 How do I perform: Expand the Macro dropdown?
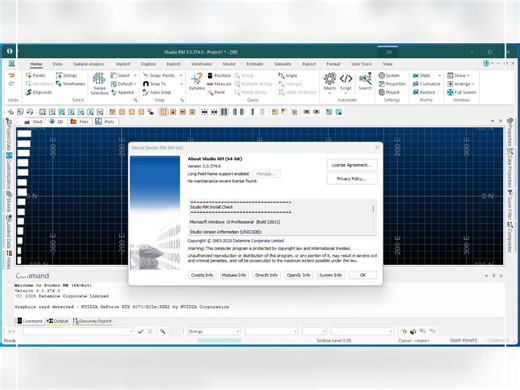click(330, 93)
